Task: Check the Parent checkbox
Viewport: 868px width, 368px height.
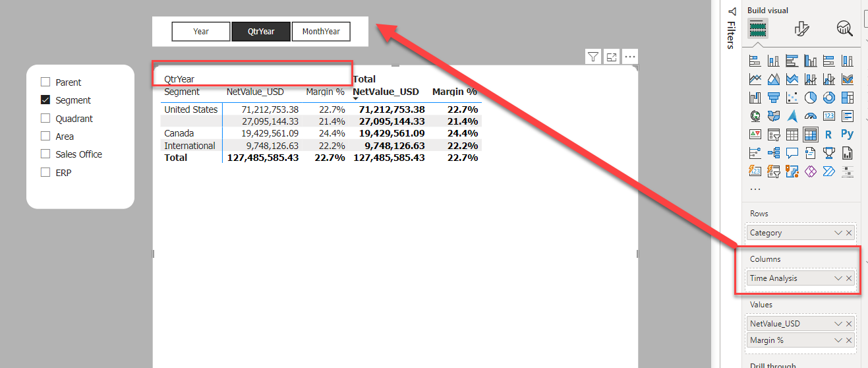Action: tap(45, 82)
